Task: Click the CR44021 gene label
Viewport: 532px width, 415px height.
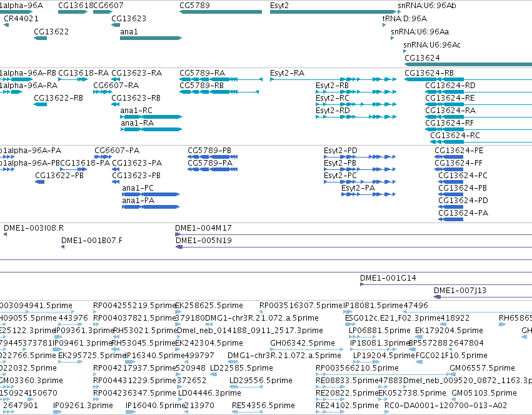Action: 21,18
